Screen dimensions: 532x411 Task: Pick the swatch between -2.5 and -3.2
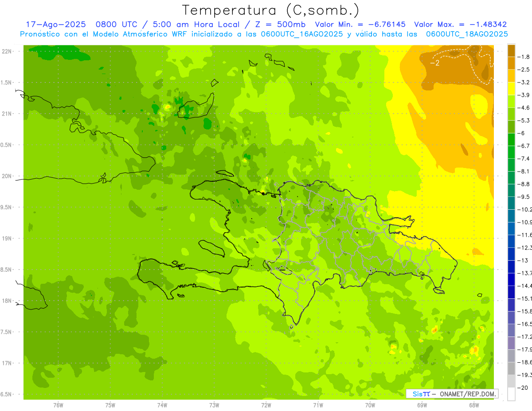(511, 76)
